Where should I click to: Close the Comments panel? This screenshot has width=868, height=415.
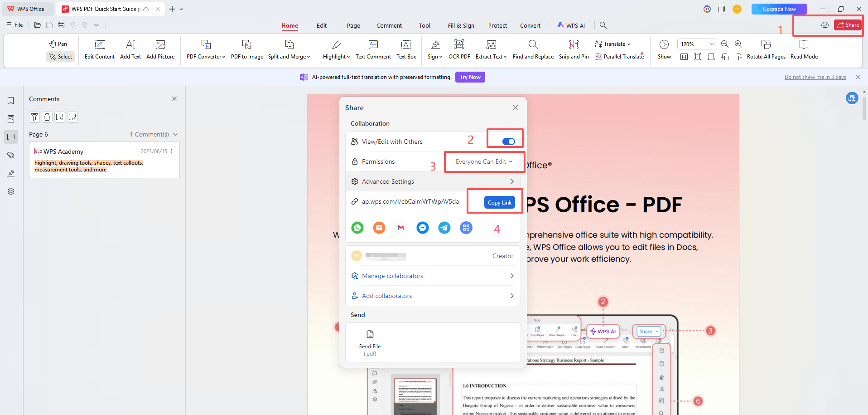[x=174, y=99]
